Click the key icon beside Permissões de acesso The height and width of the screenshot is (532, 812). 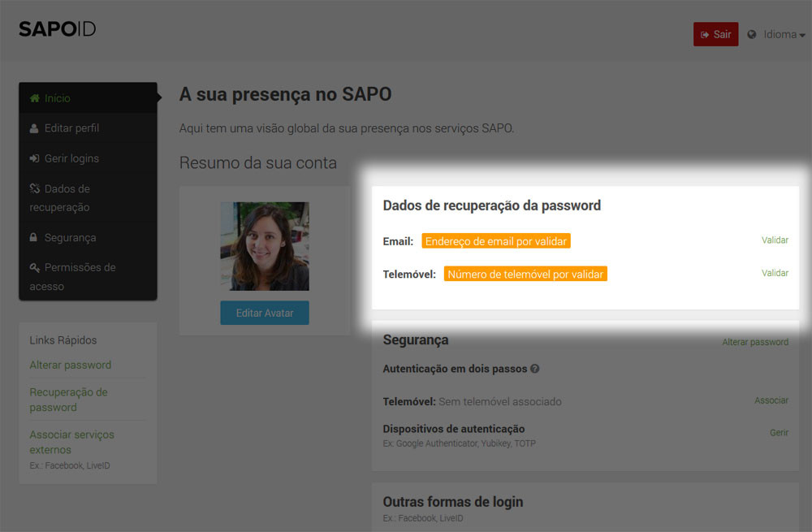[x=33, y=267]
